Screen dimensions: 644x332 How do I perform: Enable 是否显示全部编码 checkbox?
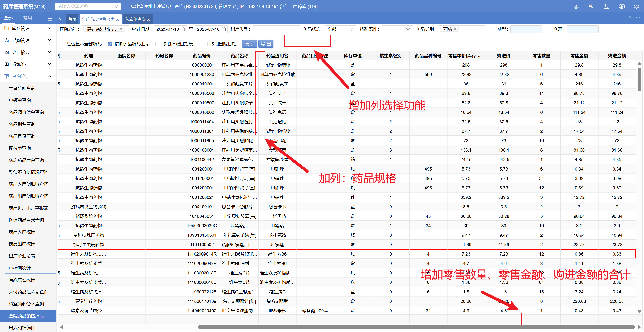[x=62, y=44]
